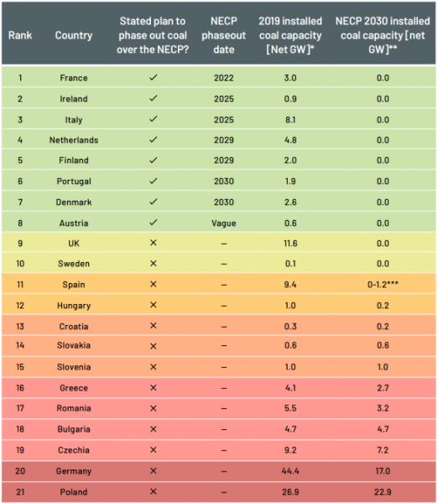This screenshot has width=438, height=504.
Task: Select Austria's Vague phaseout date cell
Action: [223, 223]
